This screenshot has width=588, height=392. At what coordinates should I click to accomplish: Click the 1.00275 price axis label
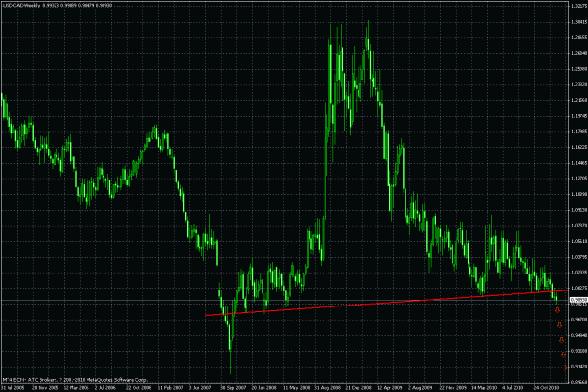[x=579, y=288]
